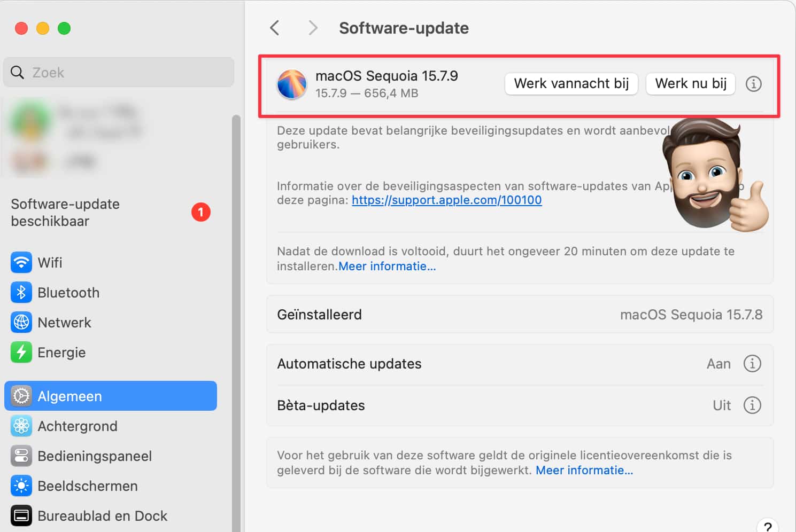Open the help question mark button

pyautogui.click(x=768, y=526)
